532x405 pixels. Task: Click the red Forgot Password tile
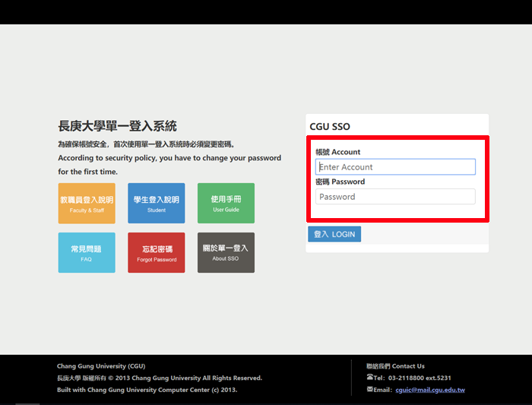[157, 253]
